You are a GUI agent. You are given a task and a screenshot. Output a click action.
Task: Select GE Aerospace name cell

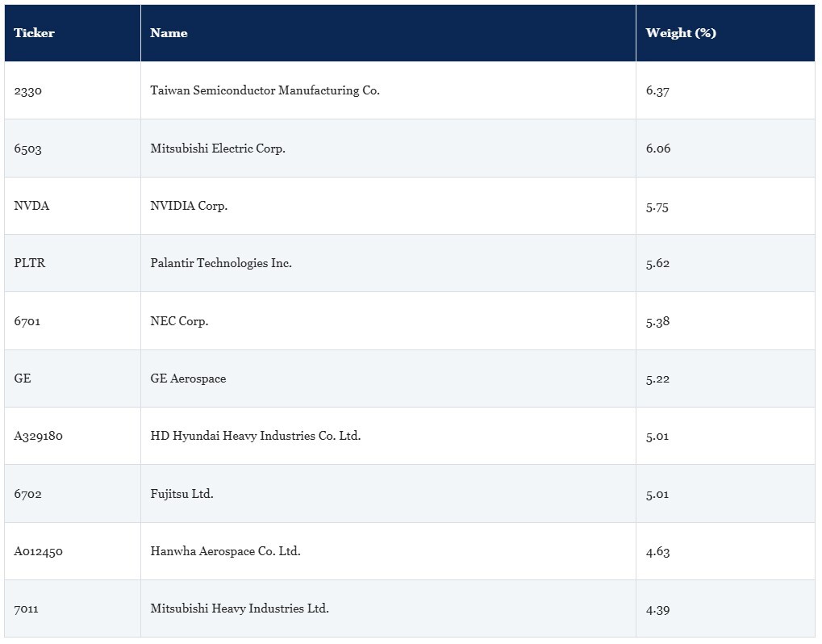click(x=388, y=378)
